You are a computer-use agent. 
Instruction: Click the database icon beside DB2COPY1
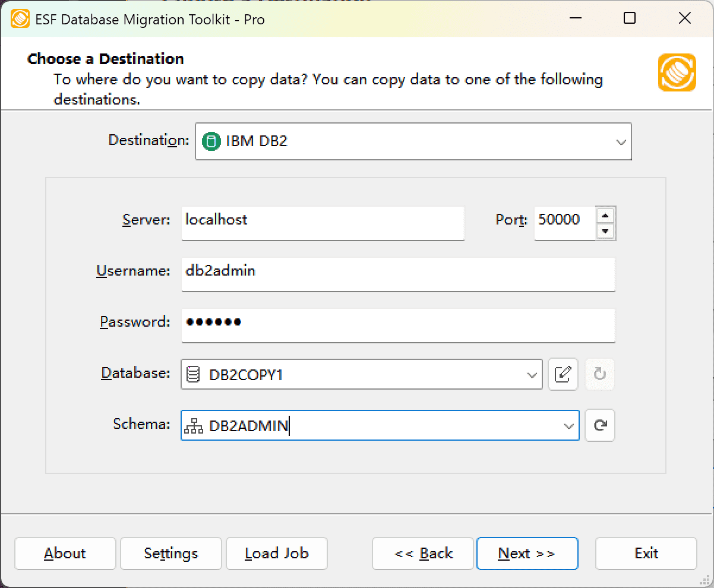pyautogui.click(x=193, y=374)
